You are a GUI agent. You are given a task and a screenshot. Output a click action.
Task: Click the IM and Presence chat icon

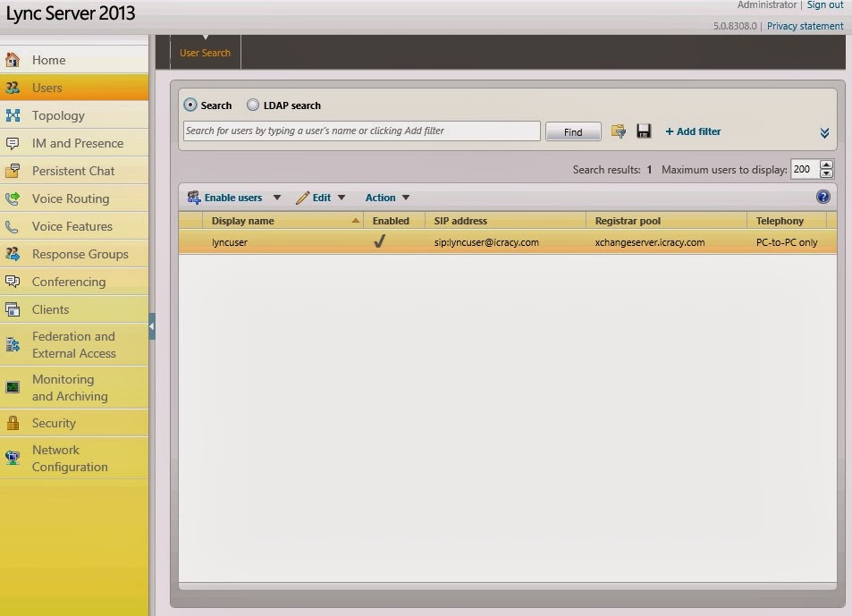(x=13, y=143)
